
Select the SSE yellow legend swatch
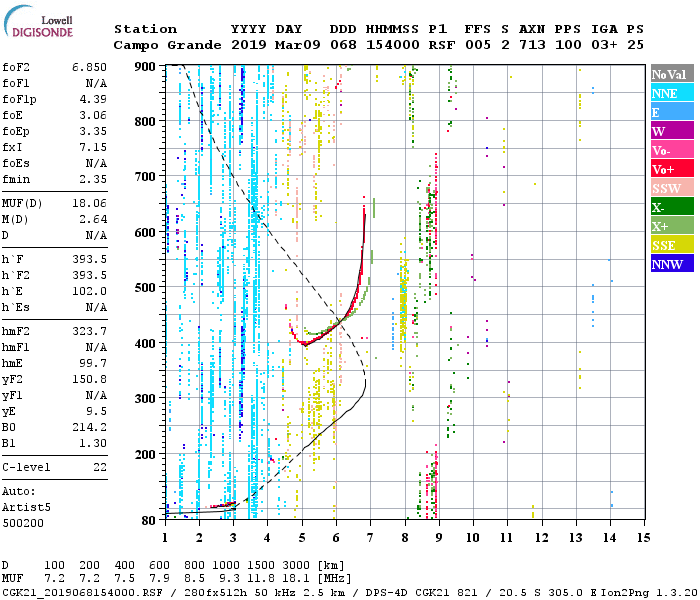pos(672,245)
